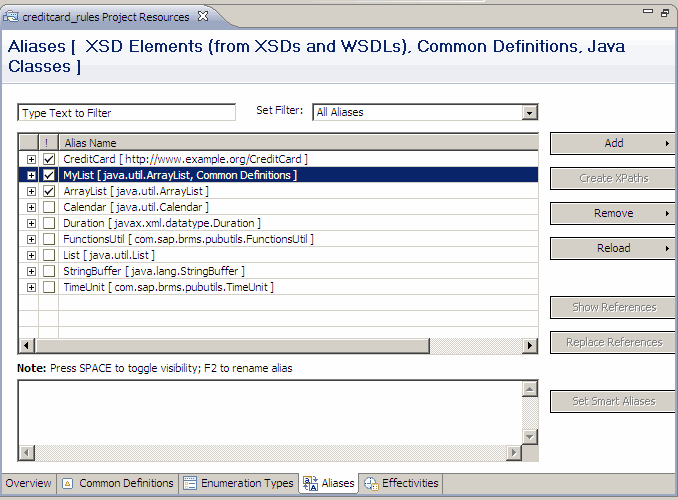Toggle the Calendar alias checkbox
The image size is (678, 500).
(x=49, y=207)
